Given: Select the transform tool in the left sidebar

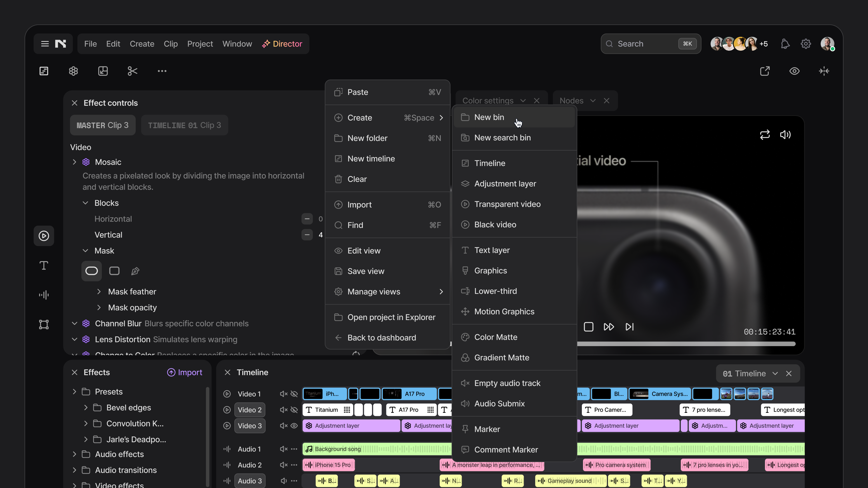Looking at the screenshot, I should (44, 325).
